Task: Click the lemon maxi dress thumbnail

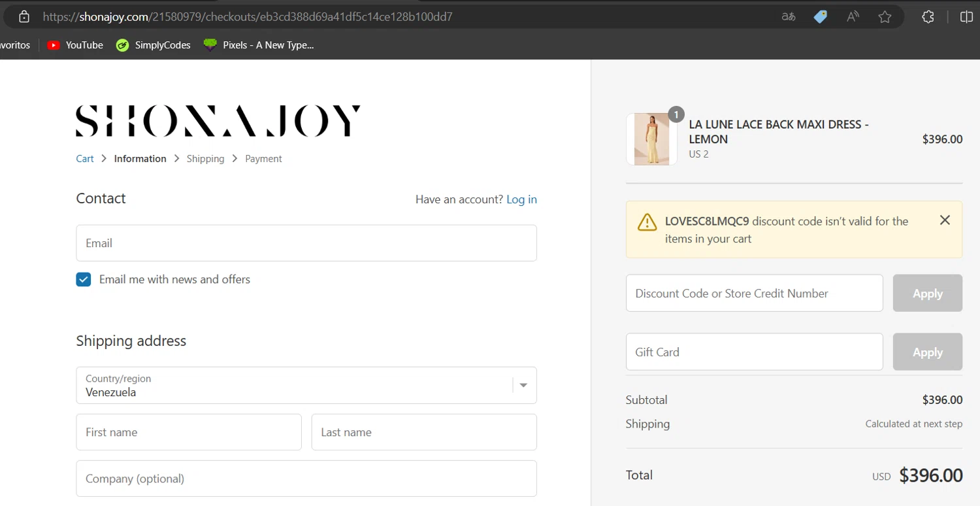Action: 651,139
